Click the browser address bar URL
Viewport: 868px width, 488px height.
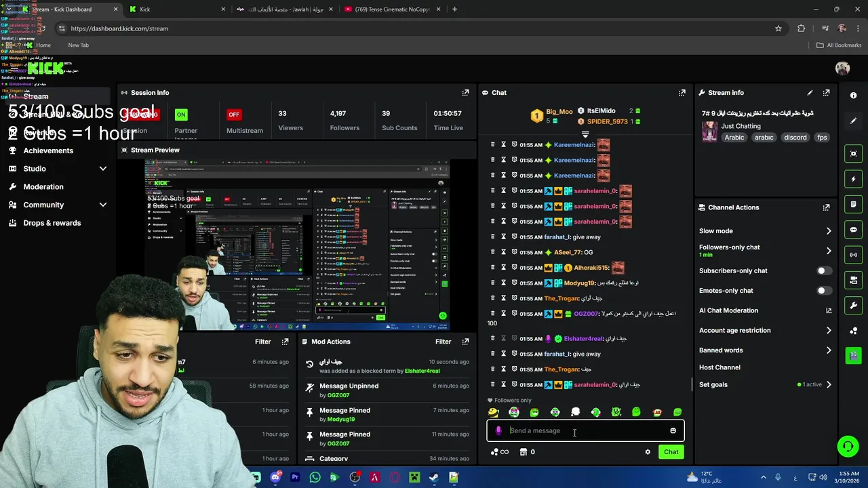tap(119, 28)
